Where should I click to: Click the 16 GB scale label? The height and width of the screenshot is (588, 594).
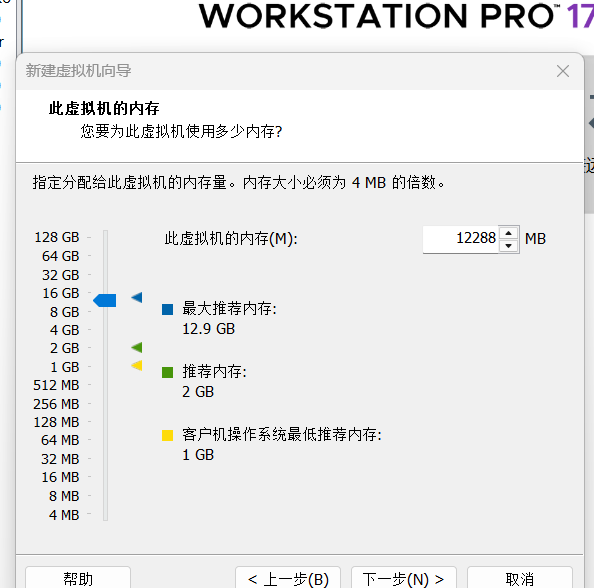(x=61, y=293)
